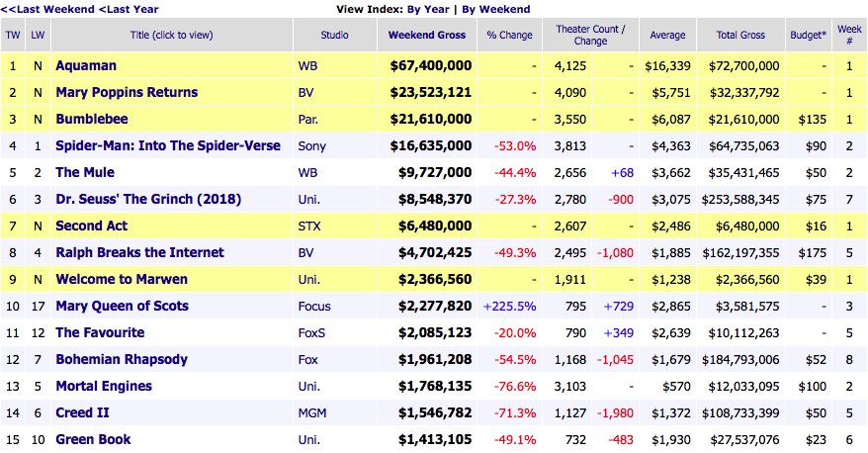Open The Mule title link
Screen dimensions: 868x453
point(85,172)
